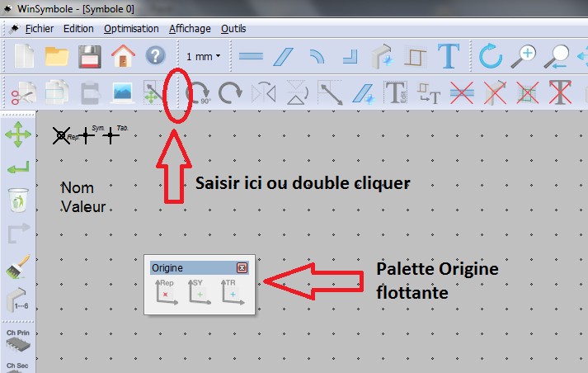Viewport: 588px width, 373px height.
Task: Click the Home house icon
Action: [x=123, y=56]
